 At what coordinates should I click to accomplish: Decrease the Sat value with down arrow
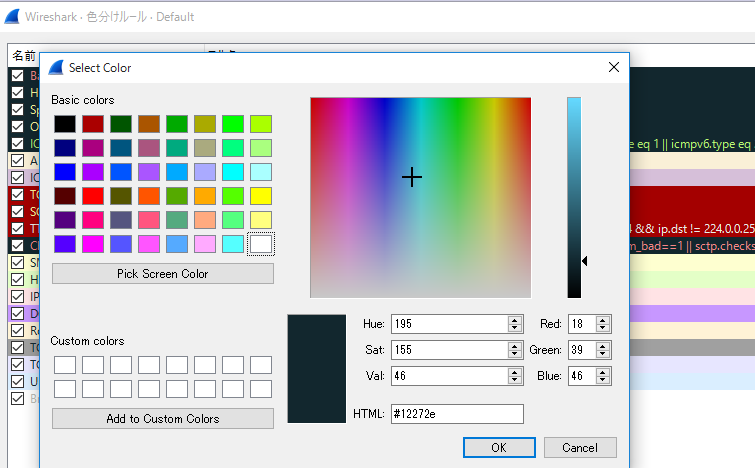pyautogui.click(x=515, y=354)
